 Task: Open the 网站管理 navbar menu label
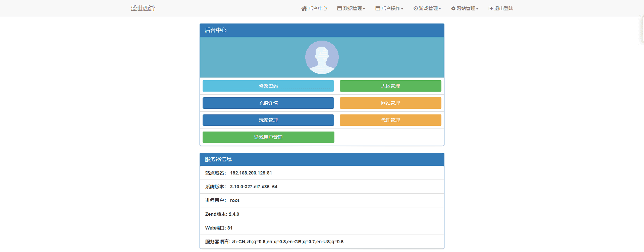coord(466,8)
